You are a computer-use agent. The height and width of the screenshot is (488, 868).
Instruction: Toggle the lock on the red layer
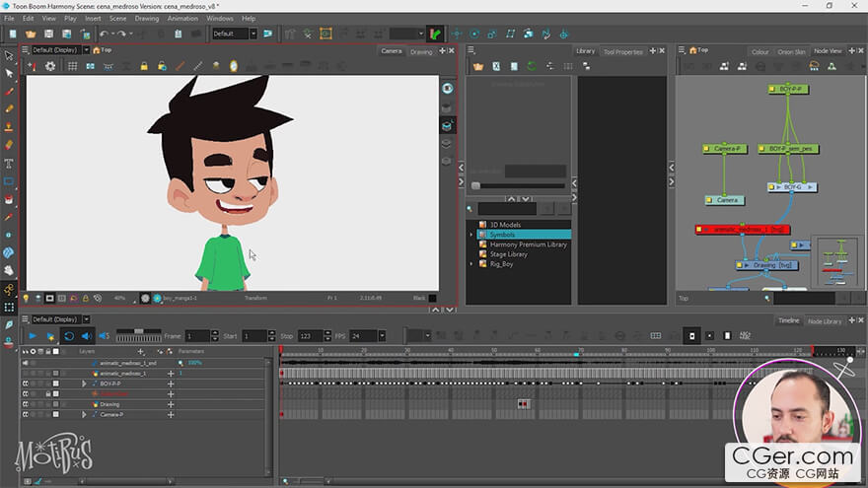pyautogui.click(x=48, y=394)
